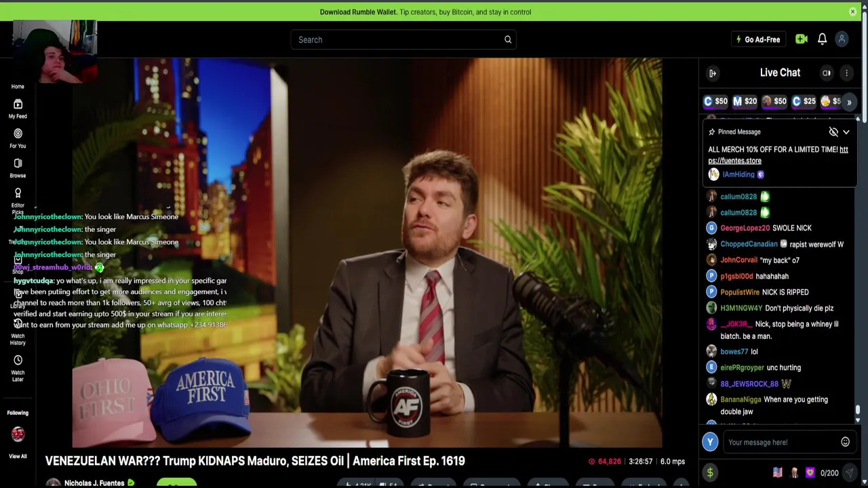
Task: Hide the pinned message with eye icon
Action: pyautogui.click(x=833, y=132)
